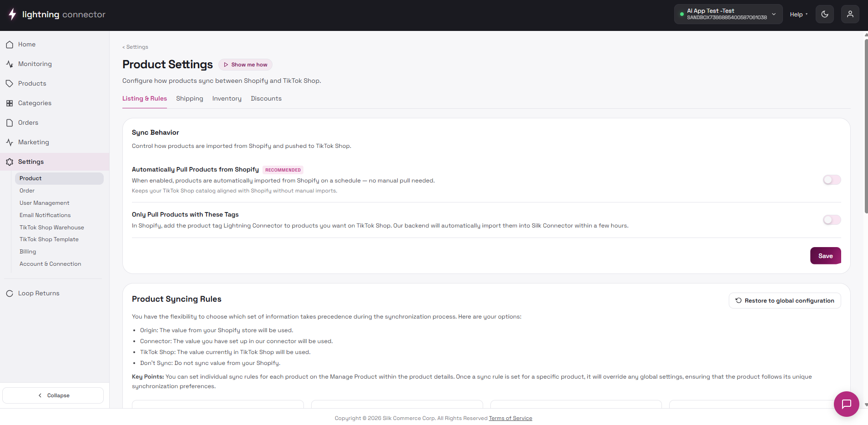
Task: Save the Sync Behavior settings
Action: (x=826, y=256)
